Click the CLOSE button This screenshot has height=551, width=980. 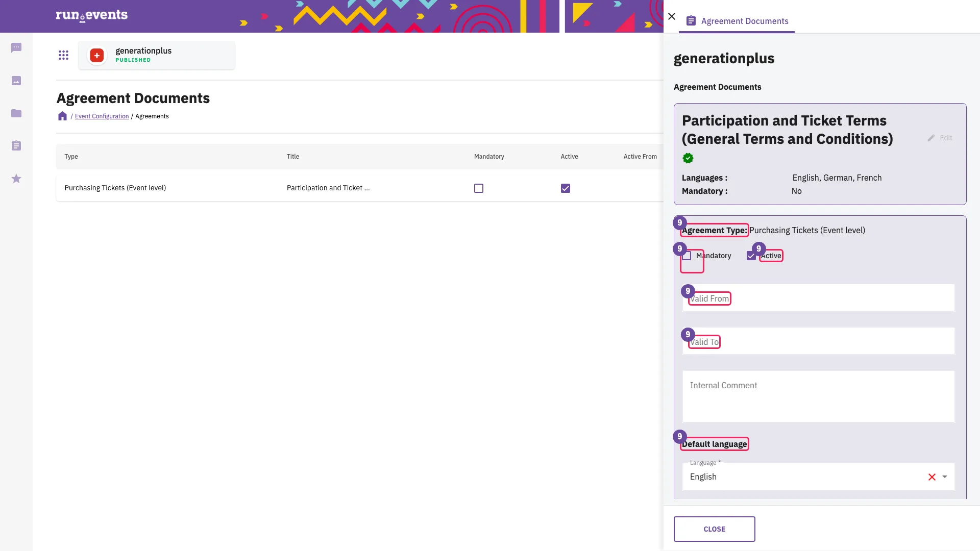coord(714,529)
